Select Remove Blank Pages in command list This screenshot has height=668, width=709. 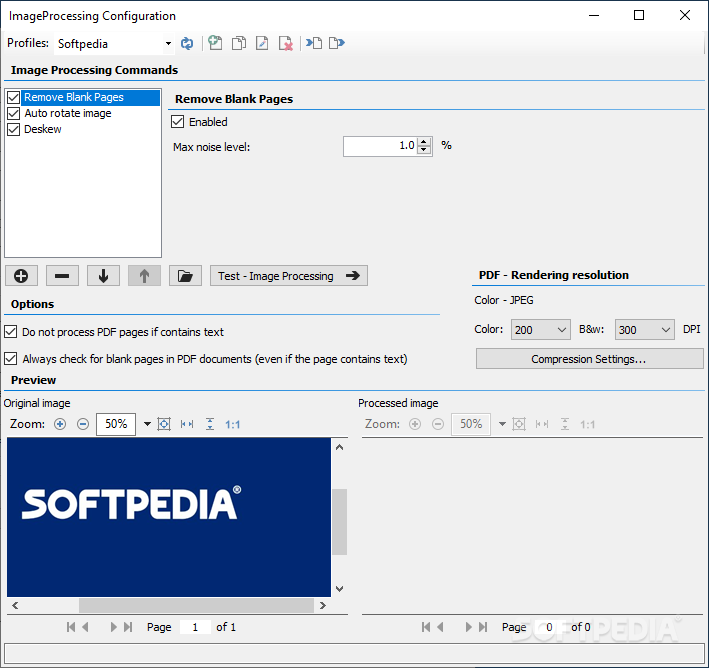91,97
